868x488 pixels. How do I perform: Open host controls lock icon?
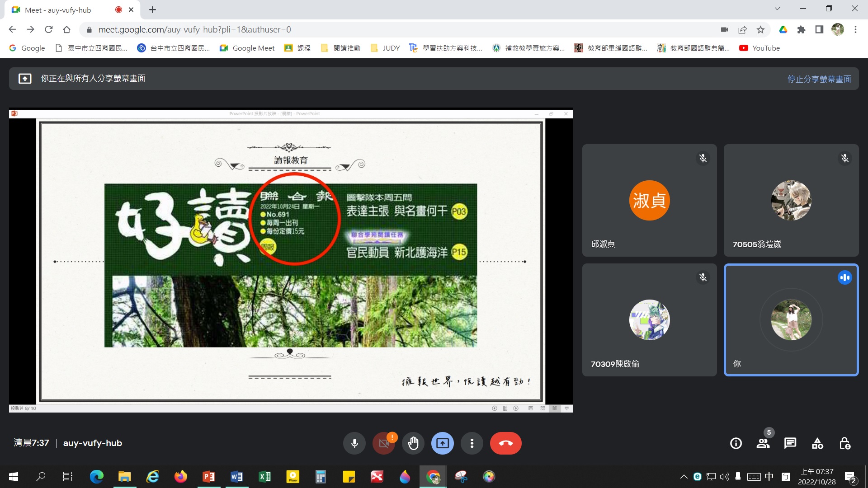tap(844, 443)
